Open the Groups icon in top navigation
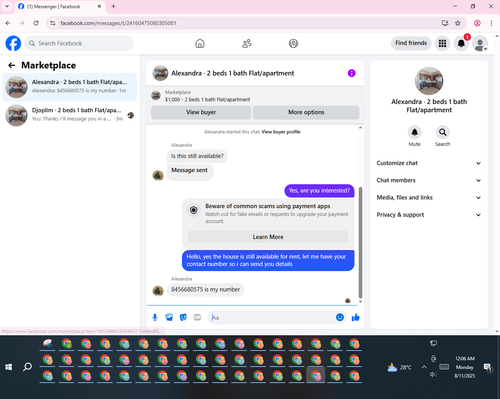Viewport: 500px width, 399px height. click(x=293, y=43)
